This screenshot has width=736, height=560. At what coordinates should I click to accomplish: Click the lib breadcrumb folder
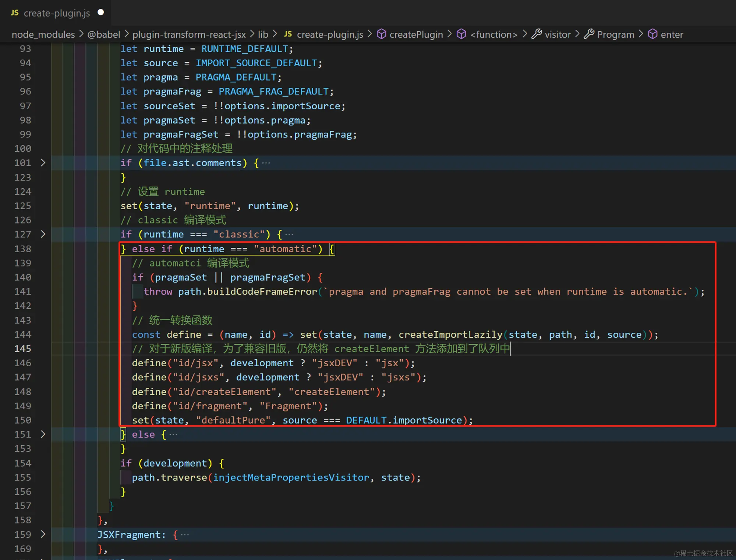(x=263, y=35)
